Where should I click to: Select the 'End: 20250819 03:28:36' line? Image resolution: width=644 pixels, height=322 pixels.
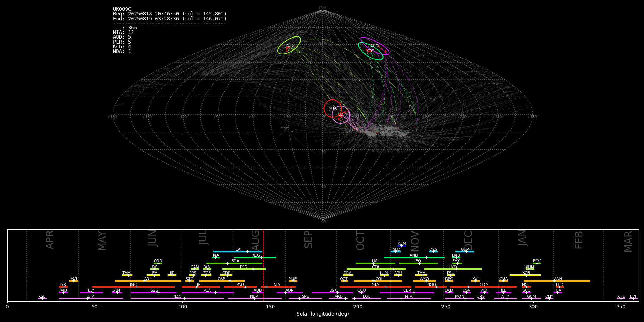point(170,19)
